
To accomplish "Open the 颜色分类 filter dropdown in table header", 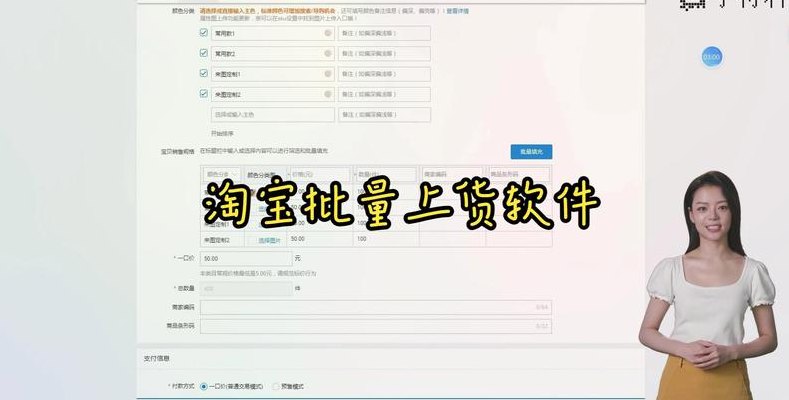I will 222,174.
